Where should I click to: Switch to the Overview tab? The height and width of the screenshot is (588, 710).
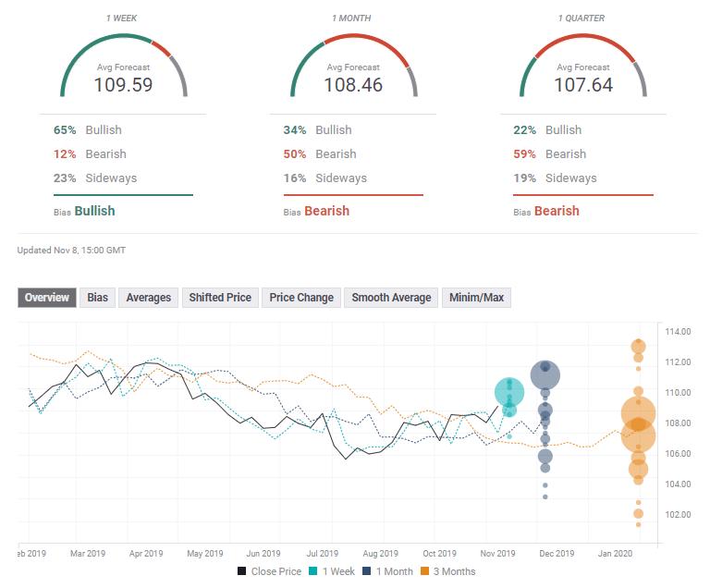[x=47, y=298]
